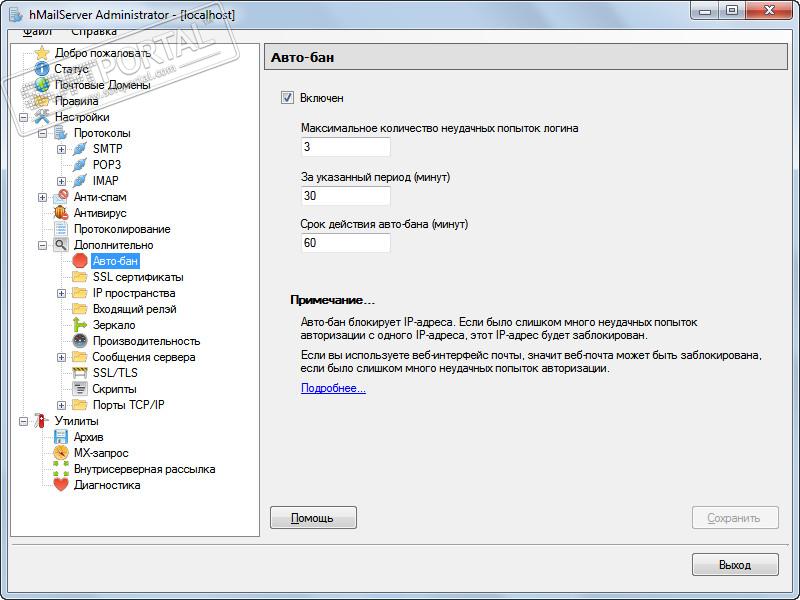
Task: Click the folder icon of Порты TCP/IP
Action: click(x=80, y=405)
